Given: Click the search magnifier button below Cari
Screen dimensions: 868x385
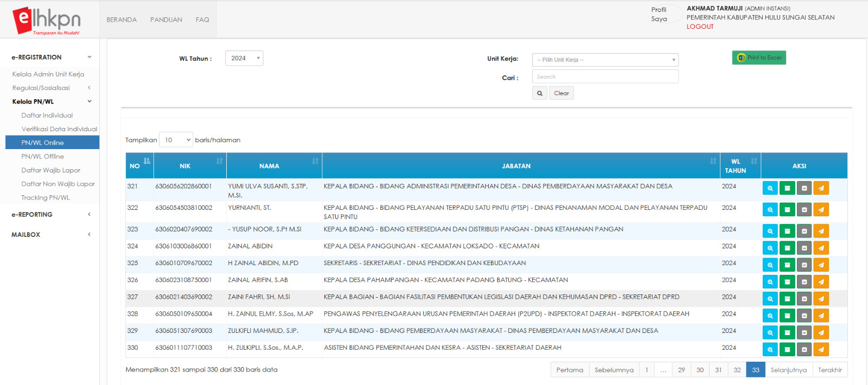Looking at the screenshot, I should tap(539, 93).
